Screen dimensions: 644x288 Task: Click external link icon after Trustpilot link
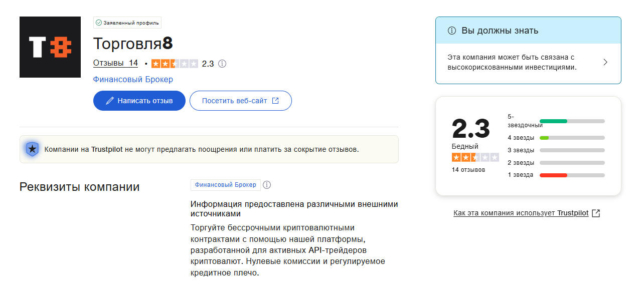[596, 213]
